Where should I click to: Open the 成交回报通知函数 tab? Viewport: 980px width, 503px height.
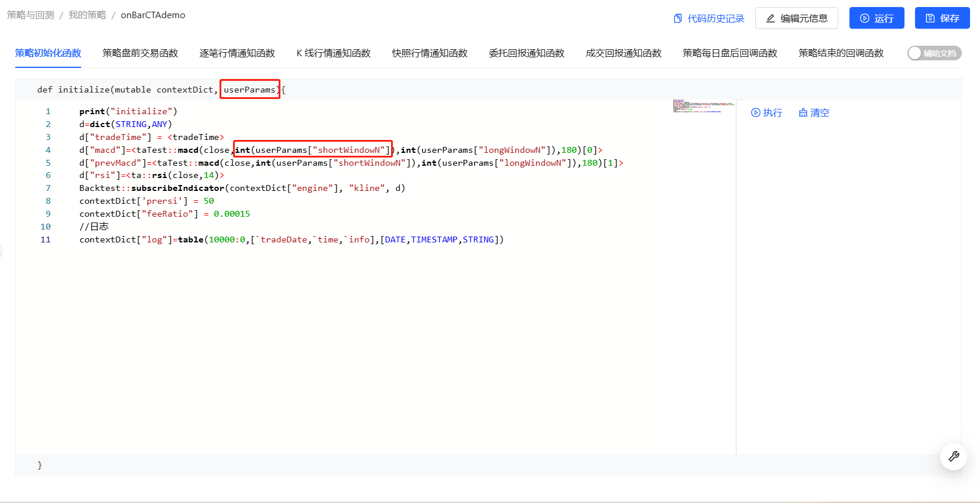click(x=623, y=53)
